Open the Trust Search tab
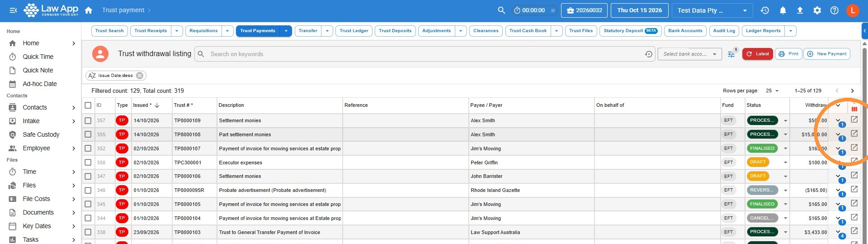The image size is (868, 244). (x=109, y=31)
